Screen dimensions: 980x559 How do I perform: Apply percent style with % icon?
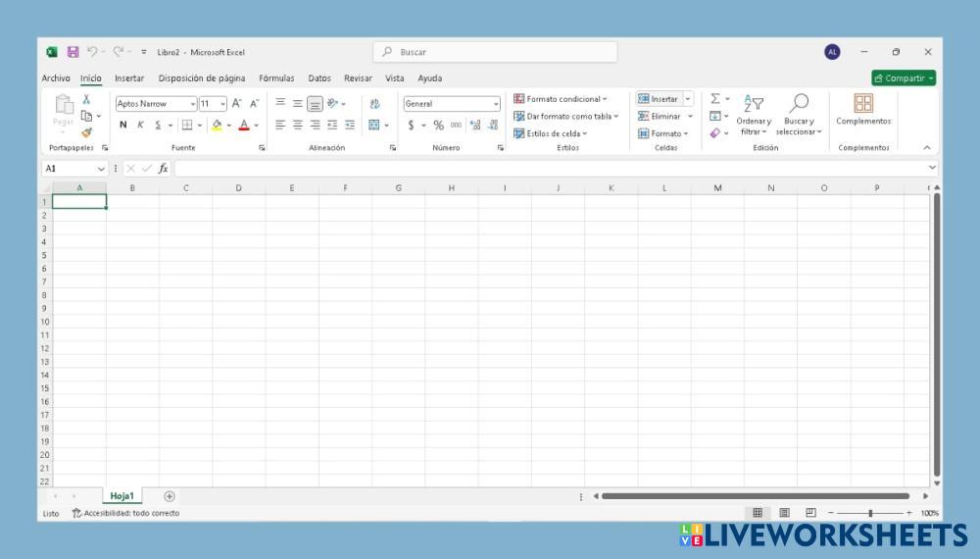[438, 125]
